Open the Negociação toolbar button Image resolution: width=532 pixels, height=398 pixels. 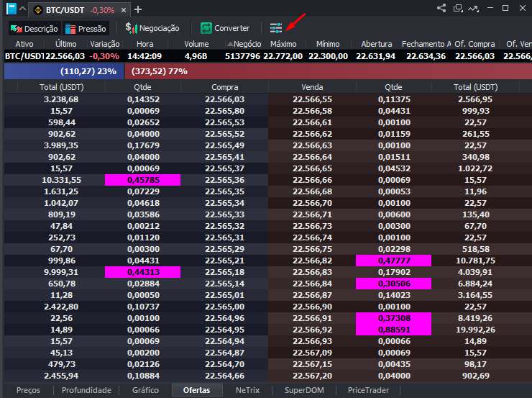152,28
